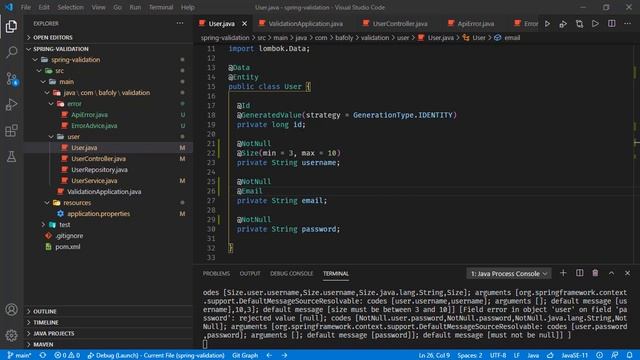Open pom.xml in the explorer

67,247
